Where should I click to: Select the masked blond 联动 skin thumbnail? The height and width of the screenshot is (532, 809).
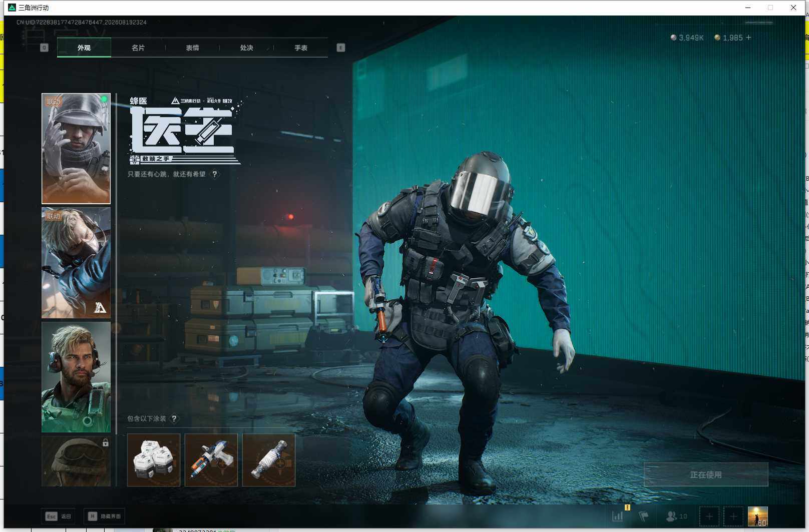76,263
